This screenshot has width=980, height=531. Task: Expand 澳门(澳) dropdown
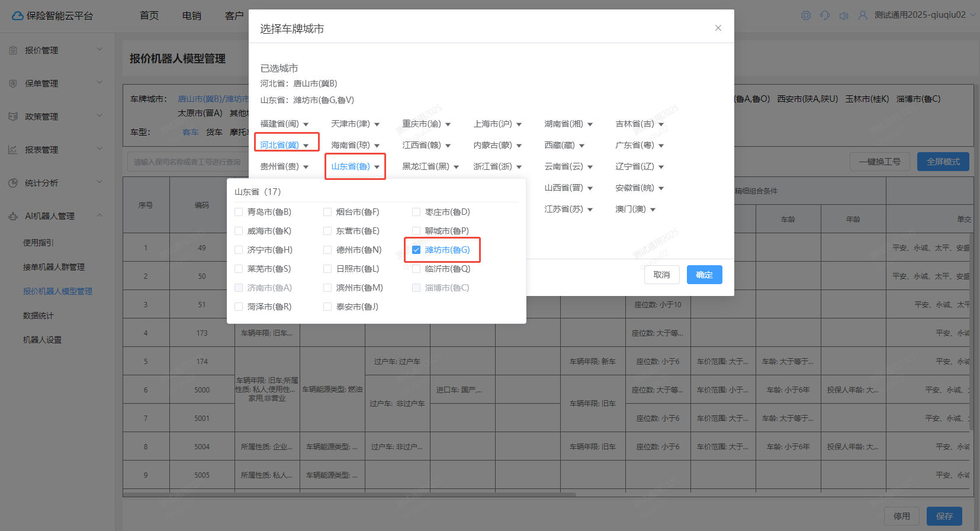coord(635,209)
